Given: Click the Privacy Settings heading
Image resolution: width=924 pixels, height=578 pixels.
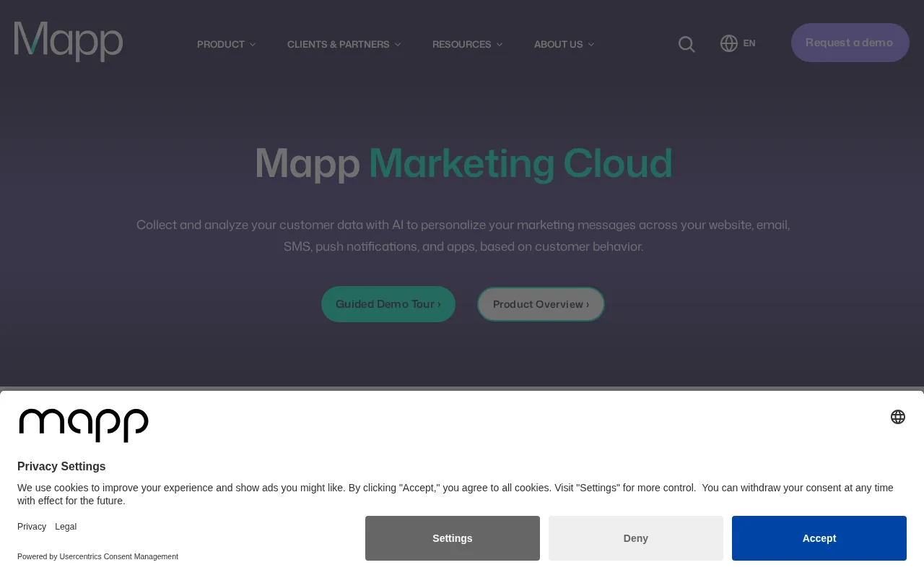Looking at the screenshot, I should [x=61, y=467].
